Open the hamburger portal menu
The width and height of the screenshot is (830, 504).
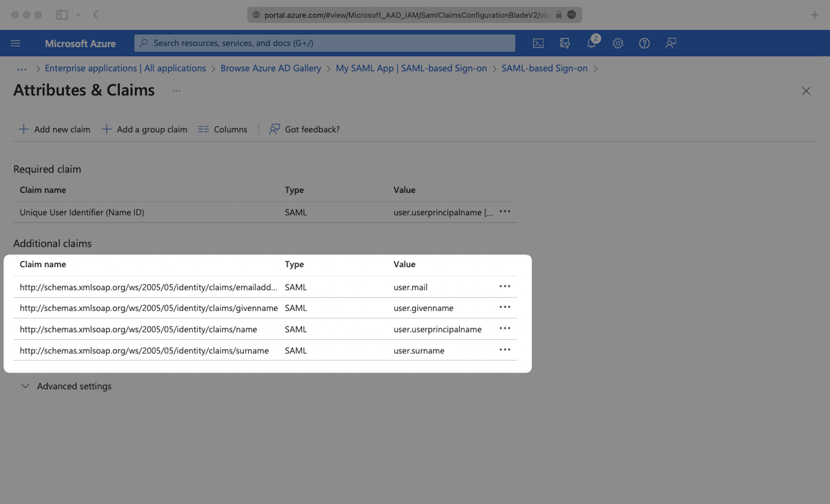(x=16, y=43)
